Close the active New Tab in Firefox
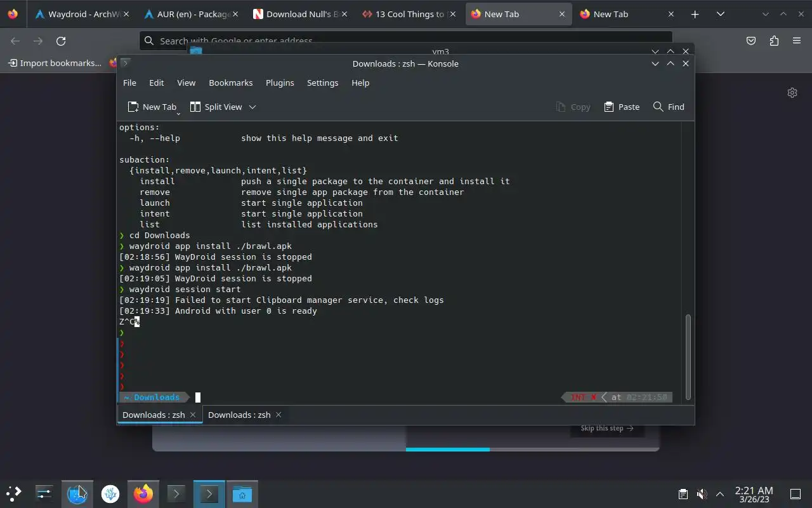 pyautogui.click(x=562, y=14)
